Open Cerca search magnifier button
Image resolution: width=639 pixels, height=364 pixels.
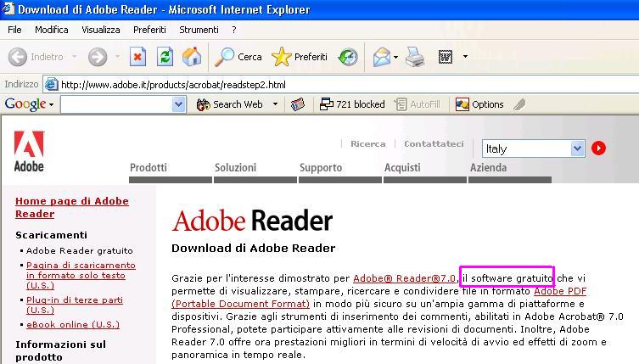238,57
